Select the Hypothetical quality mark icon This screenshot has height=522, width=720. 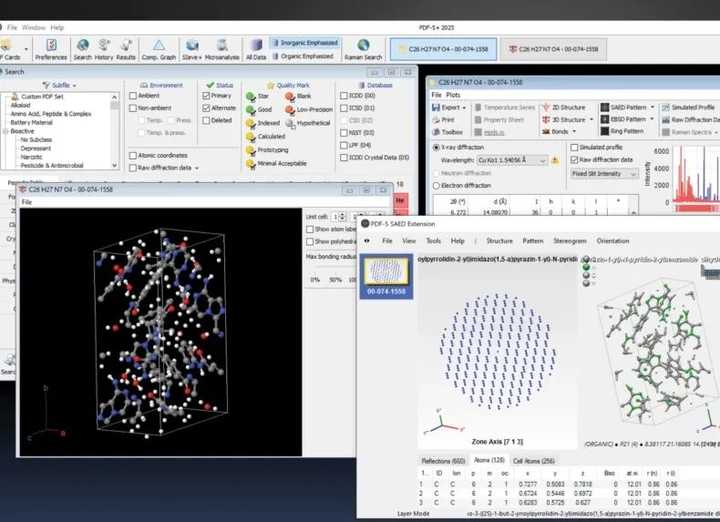click(290, 123)
